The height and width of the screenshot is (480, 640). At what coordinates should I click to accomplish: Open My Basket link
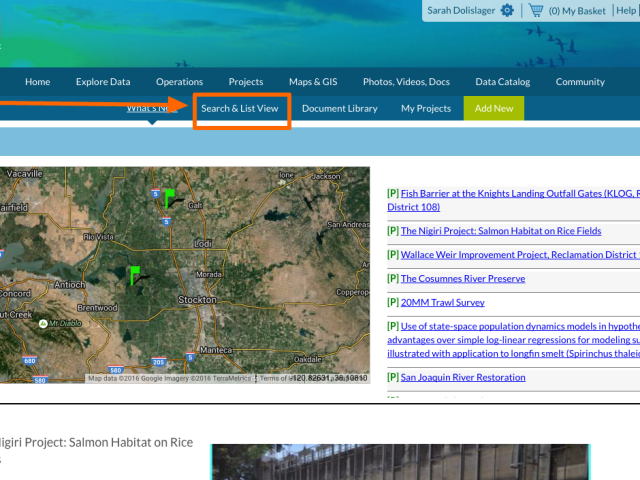point(577,11)
